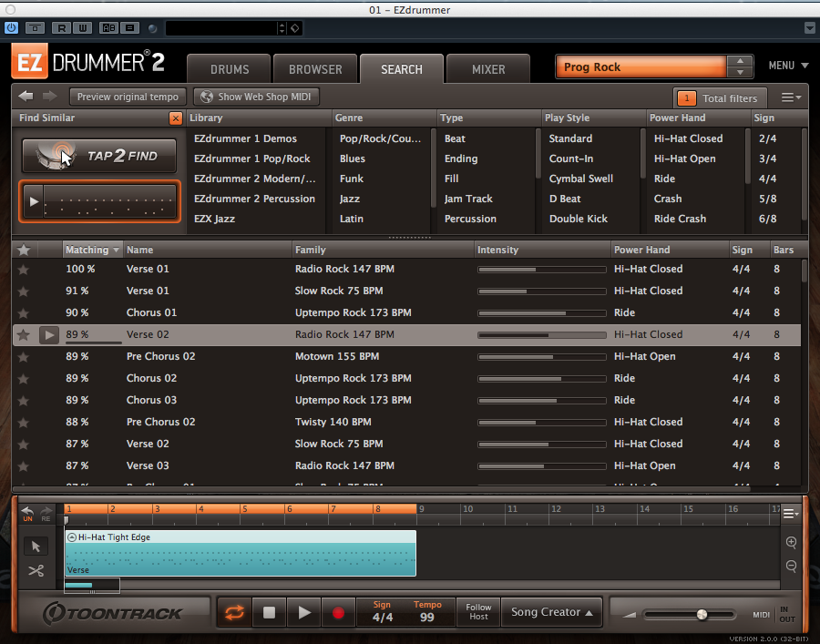Zoom in on the song timeline

tap(791, 543)
